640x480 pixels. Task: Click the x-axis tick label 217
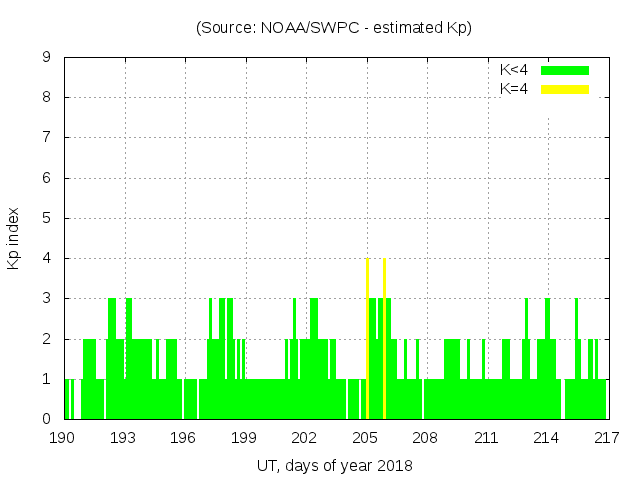click(607, 437)
